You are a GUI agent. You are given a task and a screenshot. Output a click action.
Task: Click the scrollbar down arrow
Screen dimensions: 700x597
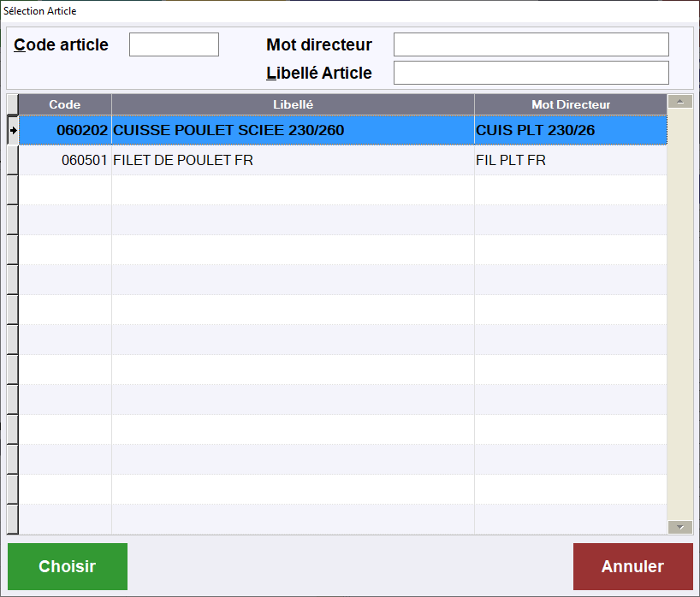pyautogui.click(x=680, y=528)
